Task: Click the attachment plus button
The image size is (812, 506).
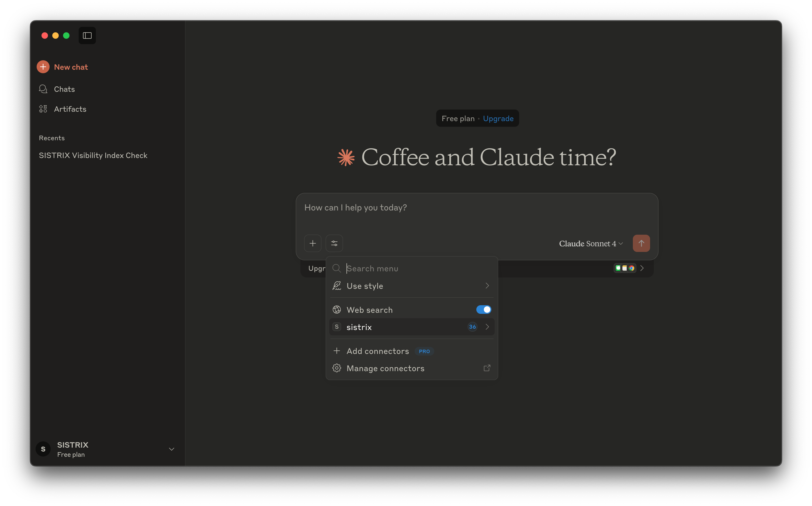Action: [313, 243]
